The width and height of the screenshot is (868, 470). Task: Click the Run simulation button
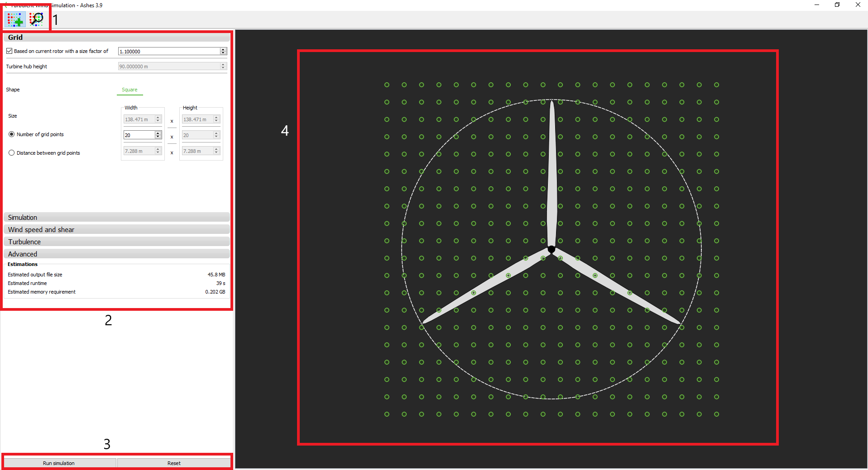59,463
